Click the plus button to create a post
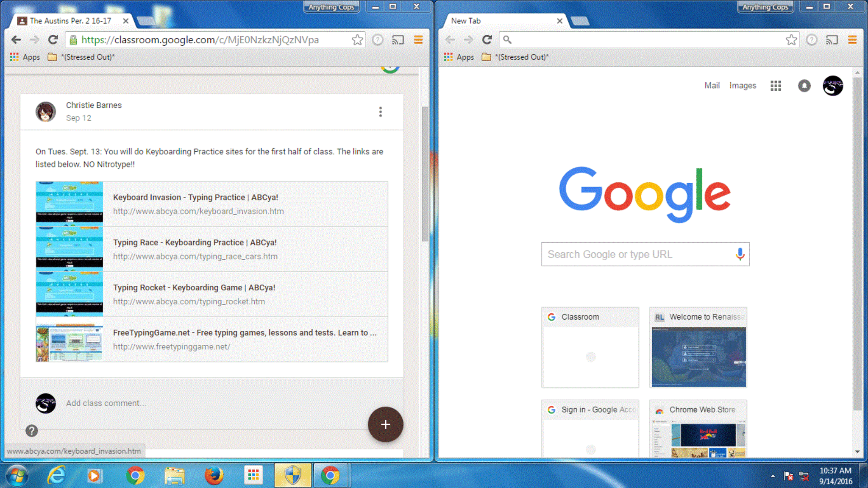The height and width of the screenshot is (488, 868). tap(385, 424)
